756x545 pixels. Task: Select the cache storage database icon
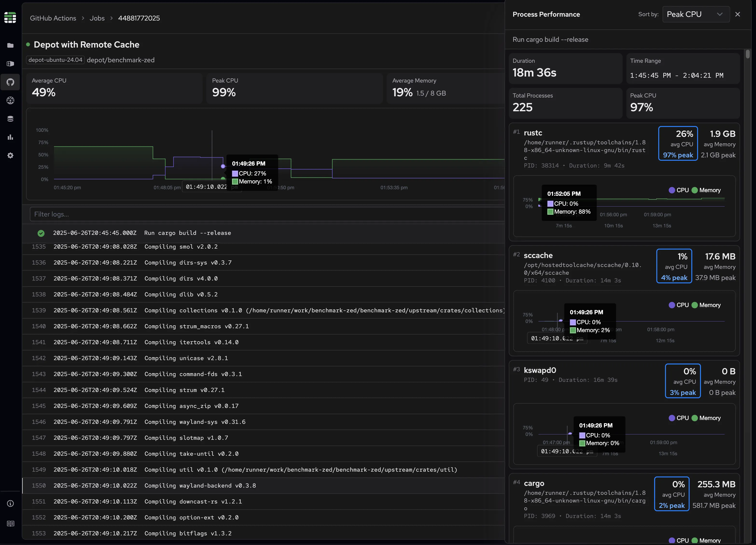point(10,118)
